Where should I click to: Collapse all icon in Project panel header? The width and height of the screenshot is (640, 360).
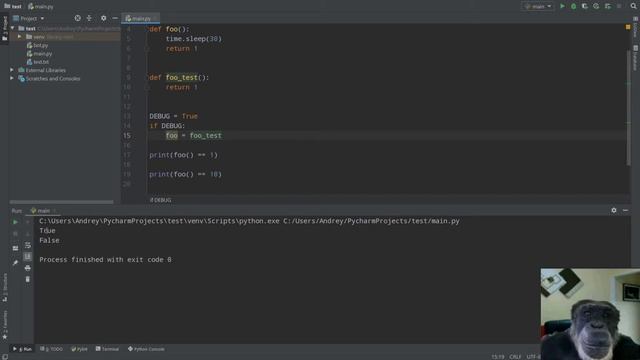click(x=89, y=18)
